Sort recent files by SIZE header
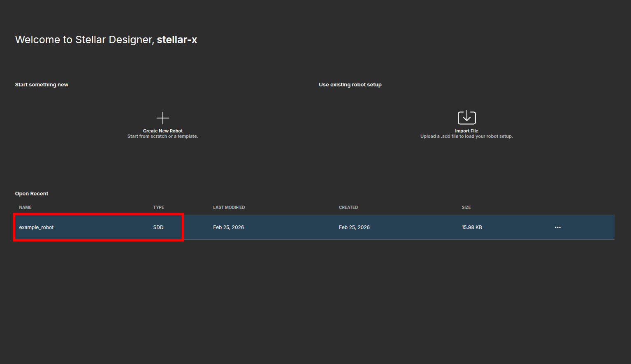The width and height of the screenshot is (631, 364). [466, 207]
